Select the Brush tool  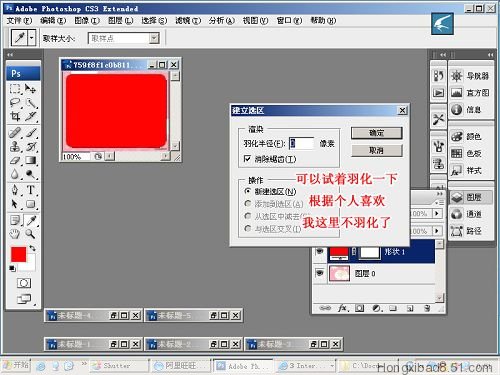click(31, 133)
